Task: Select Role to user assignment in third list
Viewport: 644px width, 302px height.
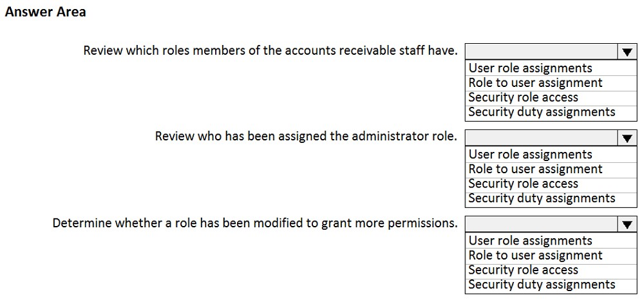Action: 551,256
